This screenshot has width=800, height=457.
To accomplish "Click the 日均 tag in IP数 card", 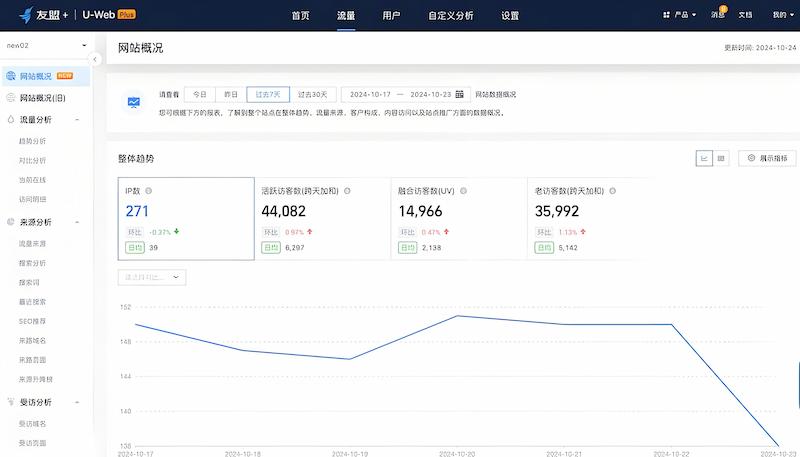I will (135, 247).
